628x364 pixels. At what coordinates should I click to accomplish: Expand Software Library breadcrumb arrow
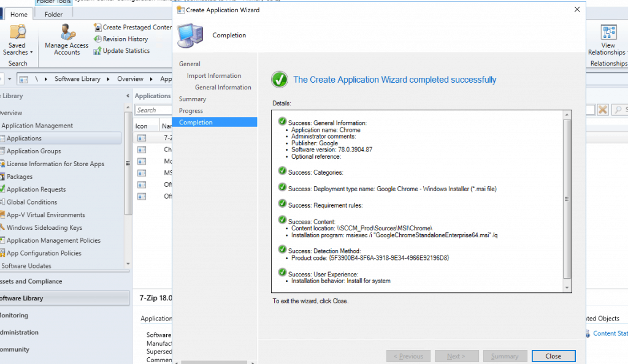pyautogui.click(x=108, y=79)
